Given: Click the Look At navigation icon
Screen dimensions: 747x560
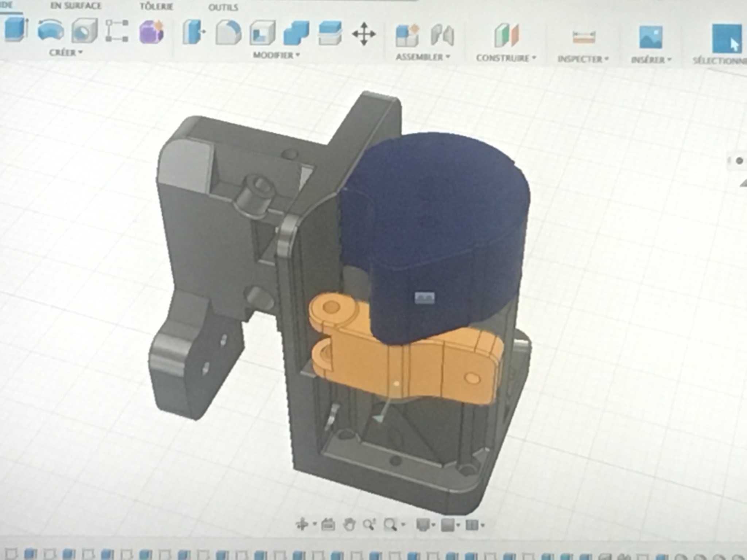Looking at the screenshot, I should (328, 525).
